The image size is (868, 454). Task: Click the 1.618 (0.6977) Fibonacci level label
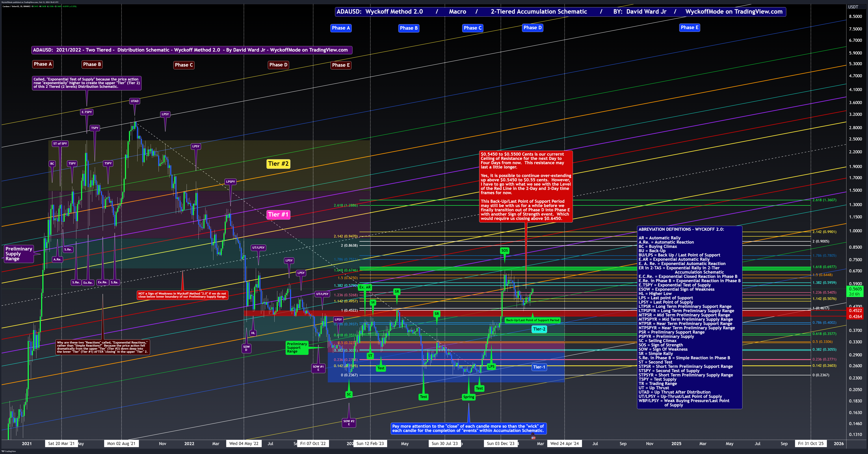[824, 267]
